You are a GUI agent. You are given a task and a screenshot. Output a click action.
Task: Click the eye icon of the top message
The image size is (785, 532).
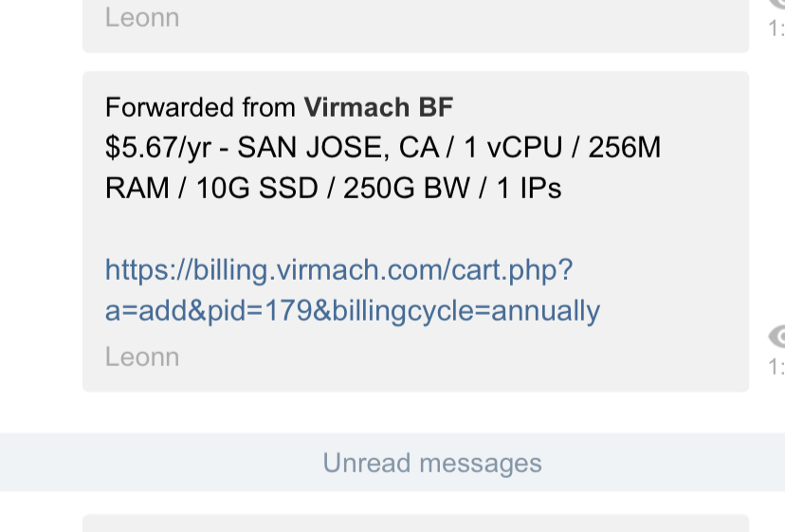(777, 4)
